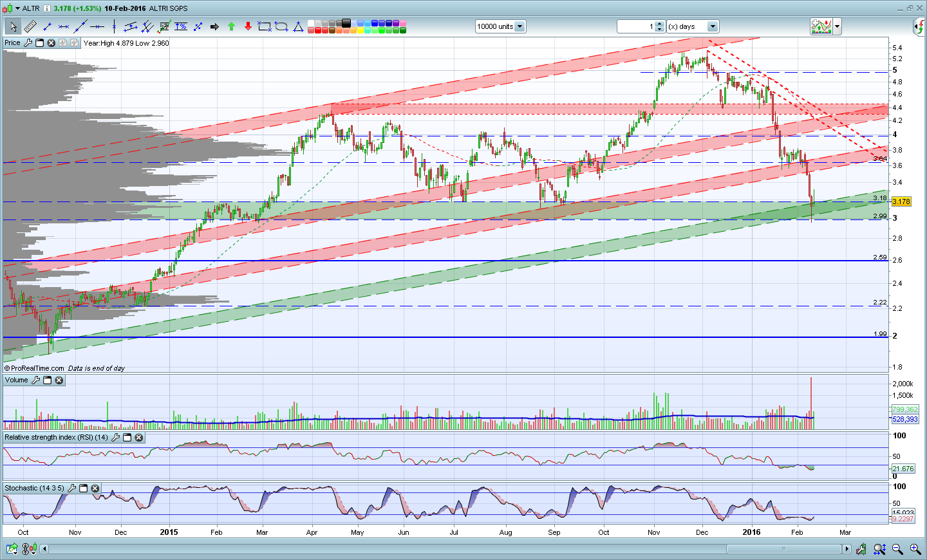
Task: Click the Price panel label
Action: coord(12,42)
